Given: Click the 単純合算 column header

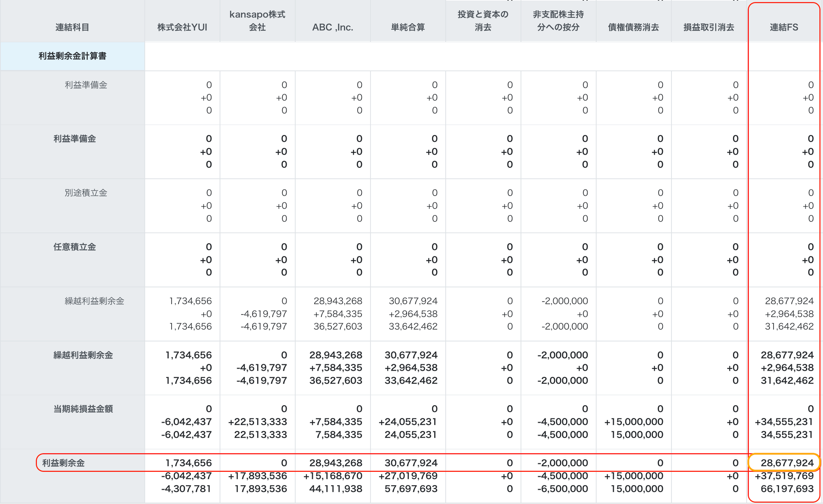Looking at the screenshot, I should pyautogui.click(x=407, y=27).
